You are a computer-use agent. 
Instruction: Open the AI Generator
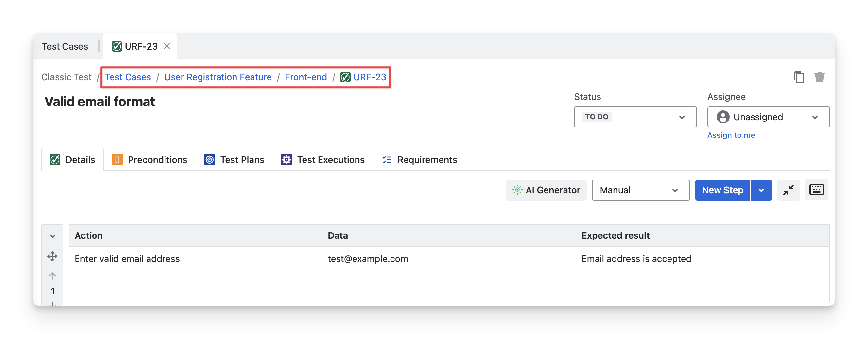click(x=546, y=190)
